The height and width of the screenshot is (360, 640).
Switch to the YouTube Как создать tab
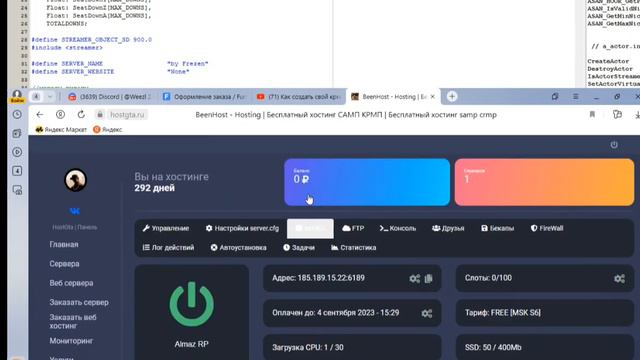point(299,97)
